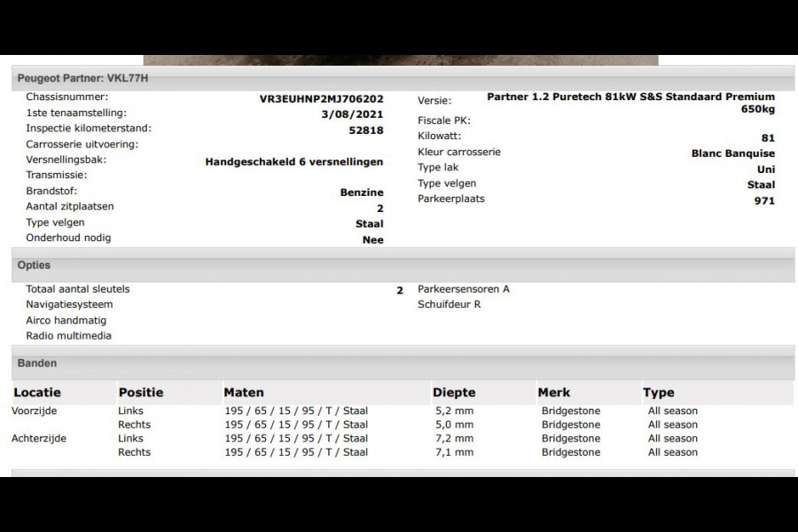Click the Schuifdeur R option
798x532 pixels.
[449, 304]
